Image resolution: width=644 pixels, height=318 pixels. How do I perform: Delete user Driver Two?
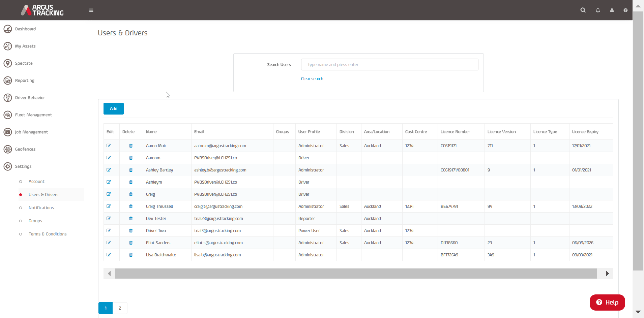[131, 231]
